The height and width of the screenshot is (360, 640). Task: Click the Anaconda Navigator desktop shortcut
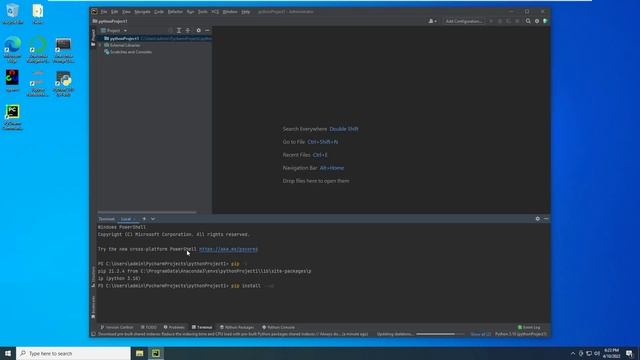pyautogui.click(x=38, y=49)
